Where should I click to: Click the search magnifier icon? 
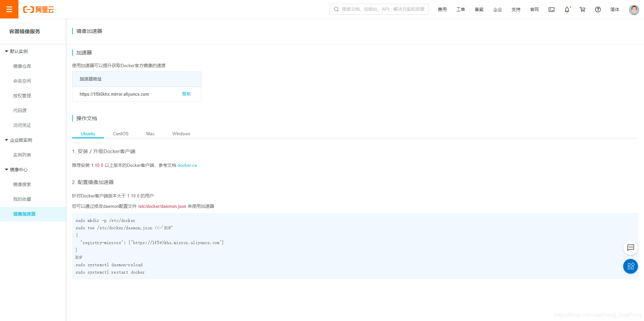pos(336,9)
